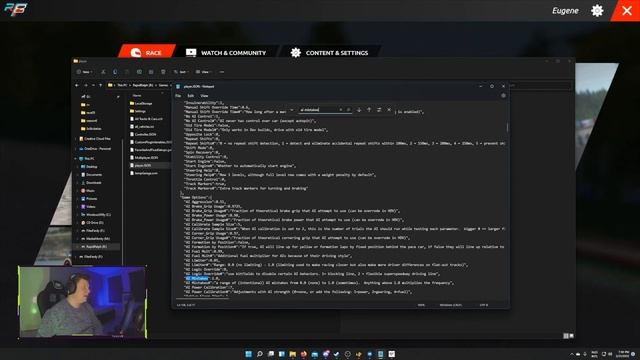Image resolution: width=640 pixels, height=360 pixels.
Task: Open the Settings folder in file list
Action: click(x=138, y=111)
